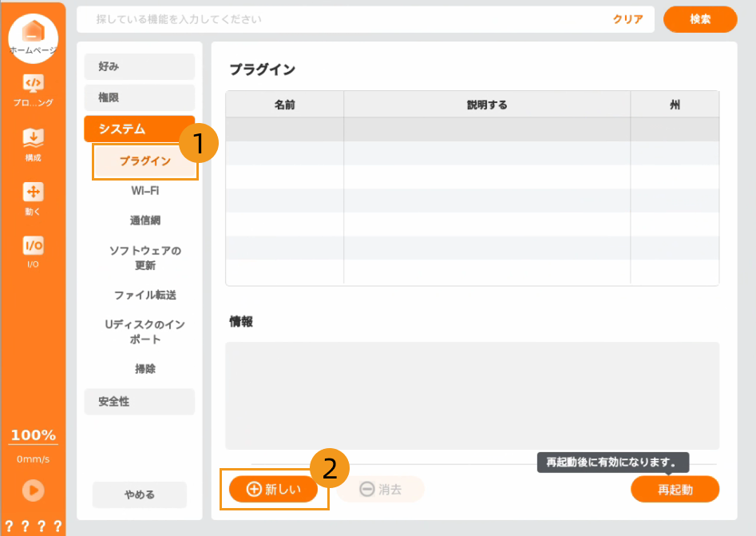Open the 通信網 network menu item
756x536 pixels.
click(x=144, y=220)
